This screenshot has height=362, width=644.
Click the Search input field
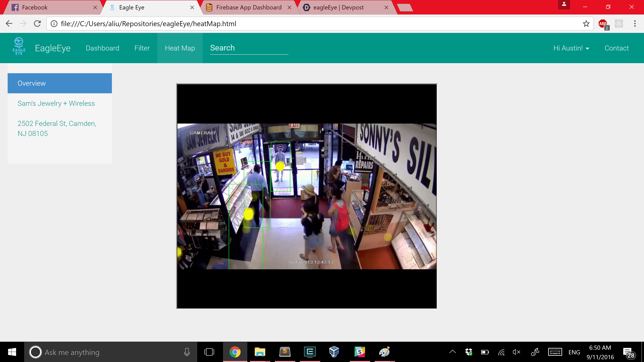point(249,48)
